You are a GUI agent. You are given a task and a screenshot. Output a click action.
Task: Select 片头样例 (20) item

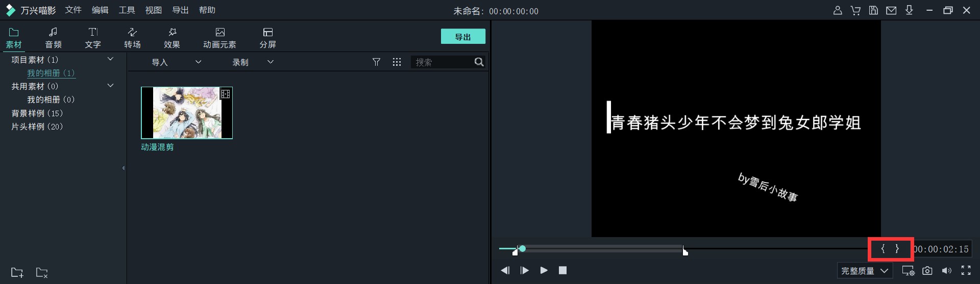coord(37,126)
